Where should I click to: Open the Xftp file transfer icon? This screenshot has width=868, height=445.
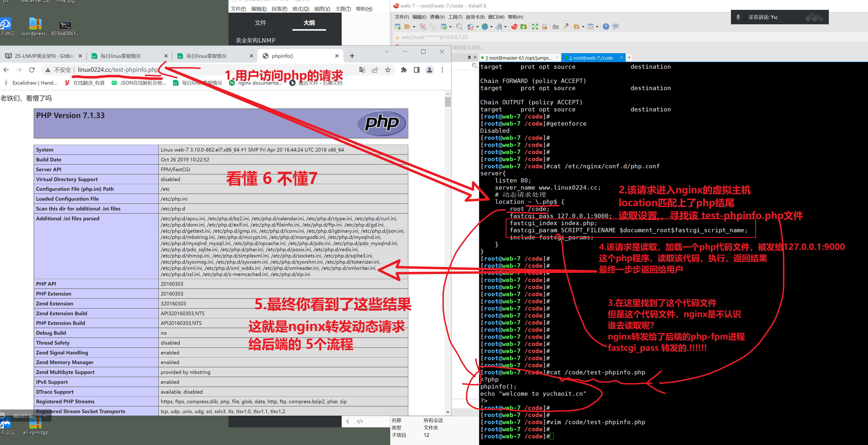pos(524,27)
